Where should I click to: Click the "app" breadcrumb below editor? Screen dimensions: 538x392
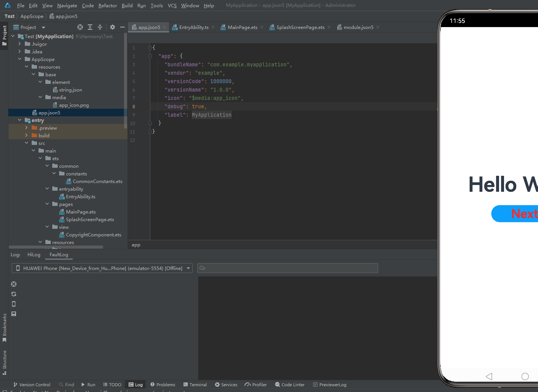(136, 245)
